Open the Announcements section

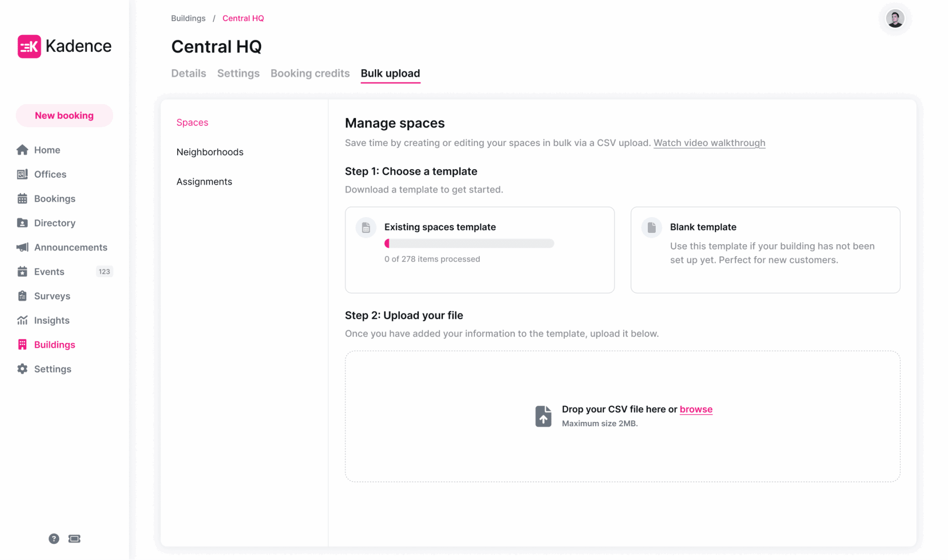click(71, 247)
